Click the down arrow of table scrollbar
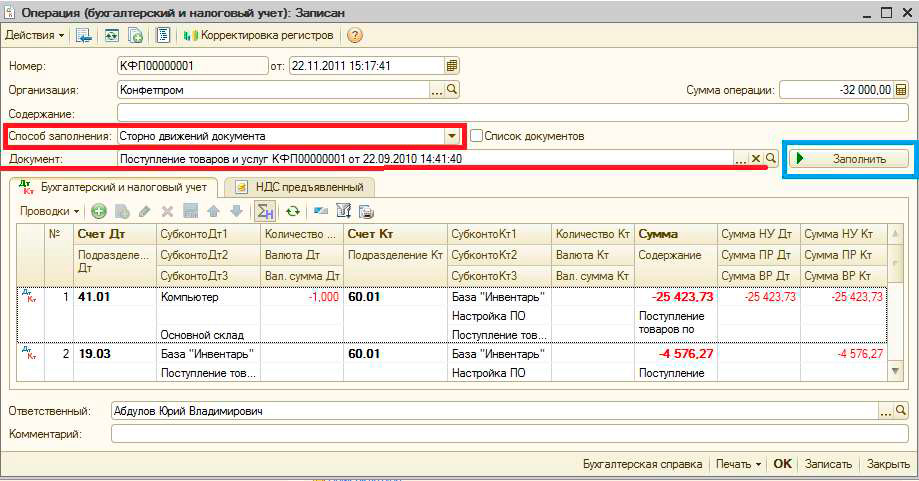This screenshot has height=481, width=919. pos(896,371)
